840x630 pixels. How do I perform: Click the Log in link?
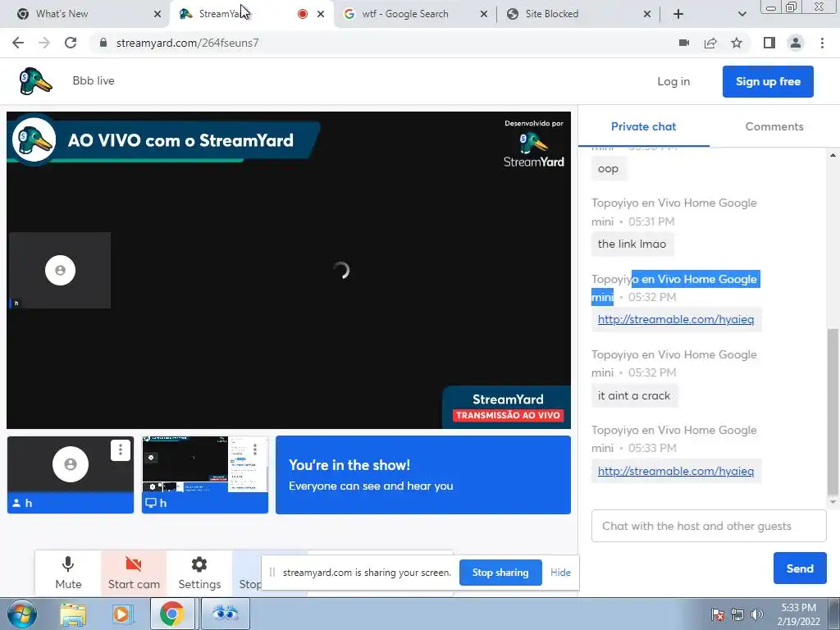673,81
